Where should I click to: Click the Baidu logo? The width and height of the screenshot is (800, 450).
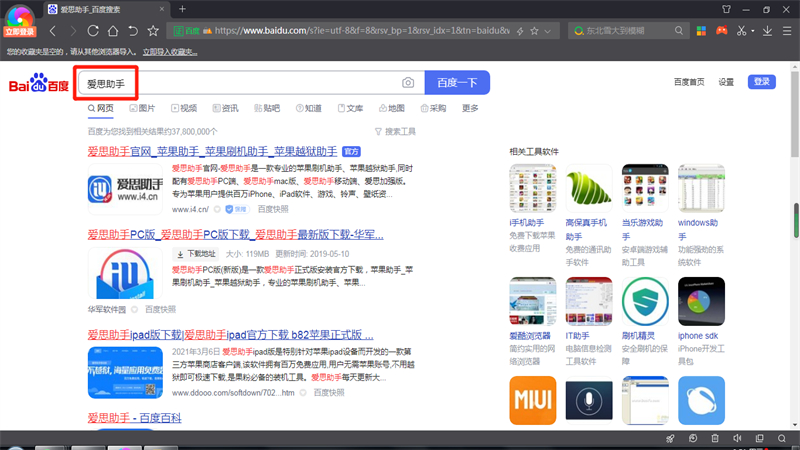(39, 83)
